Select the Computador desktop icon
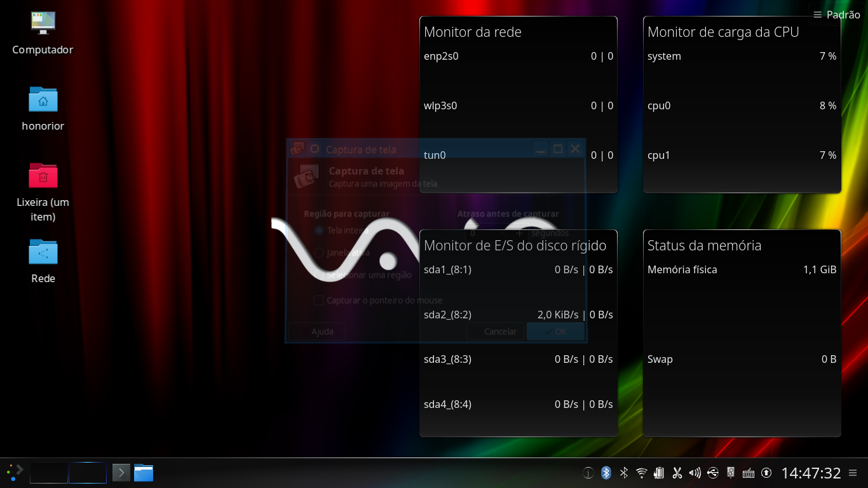Image resolution: width=868 pixels, height=488 pixels. (x=43, y=33)
